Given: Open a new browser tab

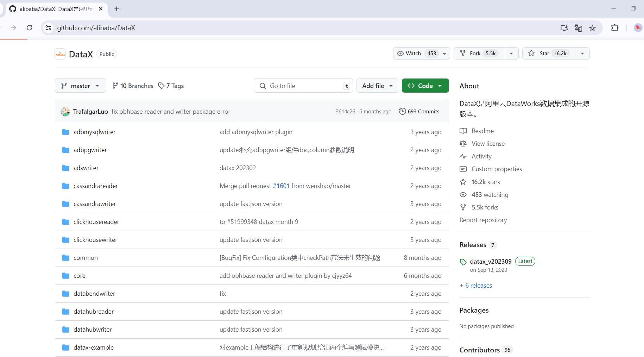Looking at the screenshot, I should click(117, 9).
